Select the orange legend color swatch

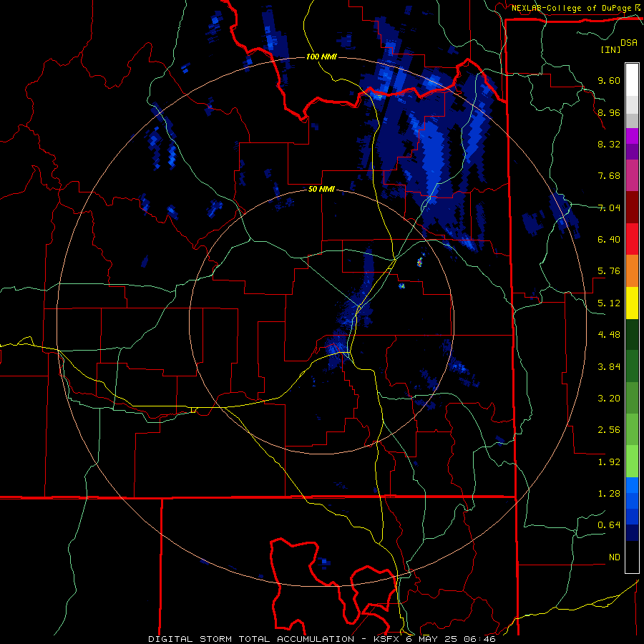(x=632, y=271)
